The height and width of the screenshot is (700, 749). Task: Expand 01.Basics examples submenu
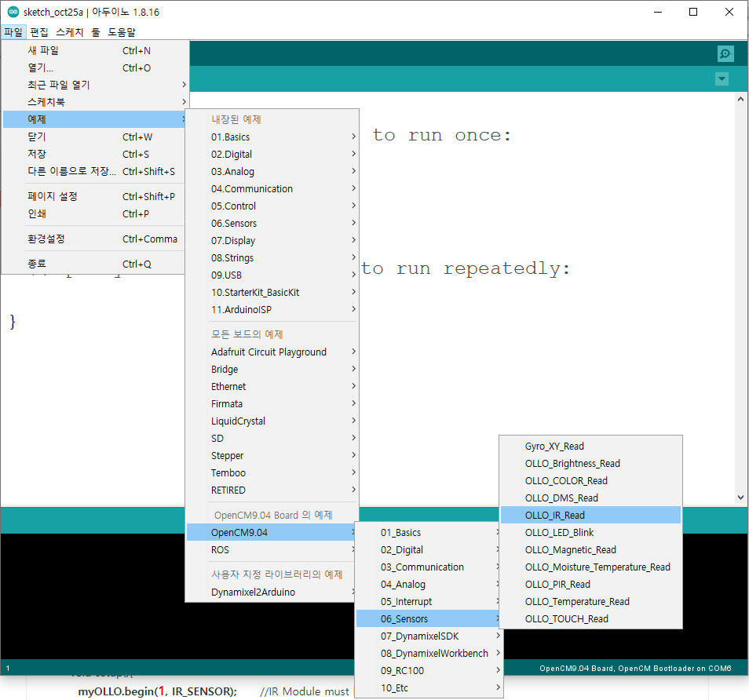(x=272, y=137)
